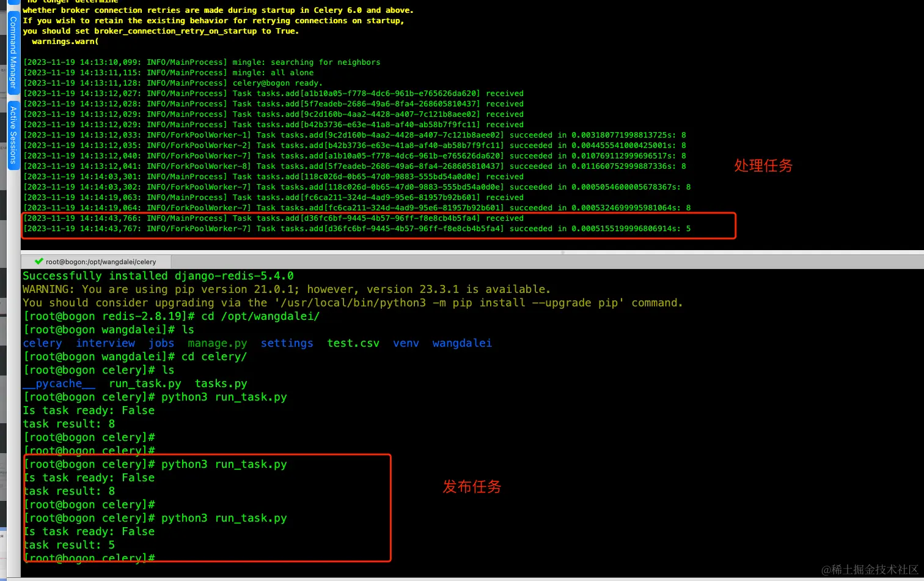This screenshot has height=581, width=924.
Task: Click the '[root@bogon celery]# ls' command line
Action: (x=98, y=370)
